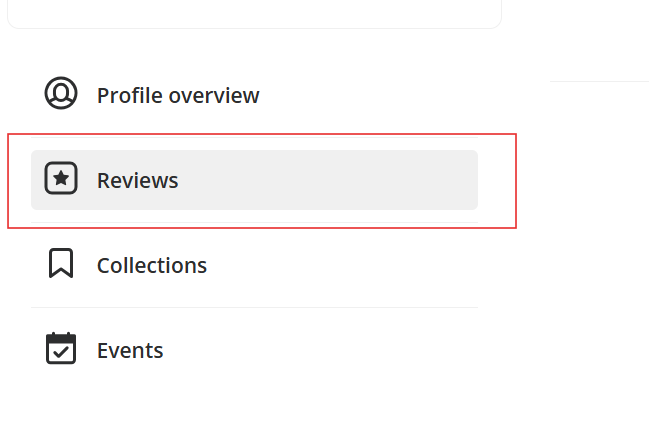Click the "Events" text label
Viewport: 649px width, 430px height.
click(130, 351)
